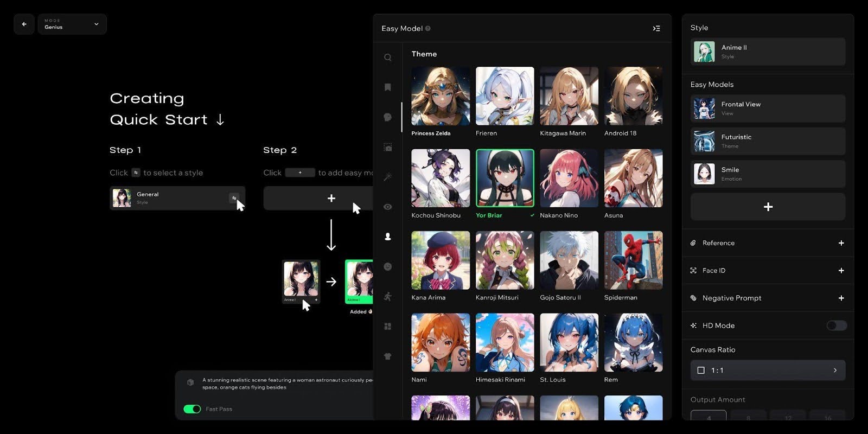Viewport: 868px width, 434px height.
Task: Open the Canvas Ratio 1:1 selector
Action: pos(768,370)
